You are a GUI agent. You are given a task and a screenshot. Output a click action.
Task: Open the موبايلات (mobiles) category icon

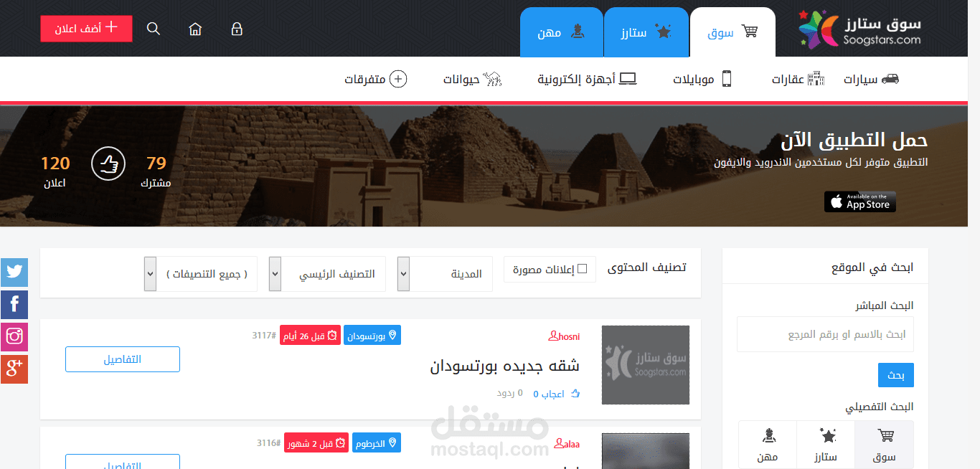[726, 79]
